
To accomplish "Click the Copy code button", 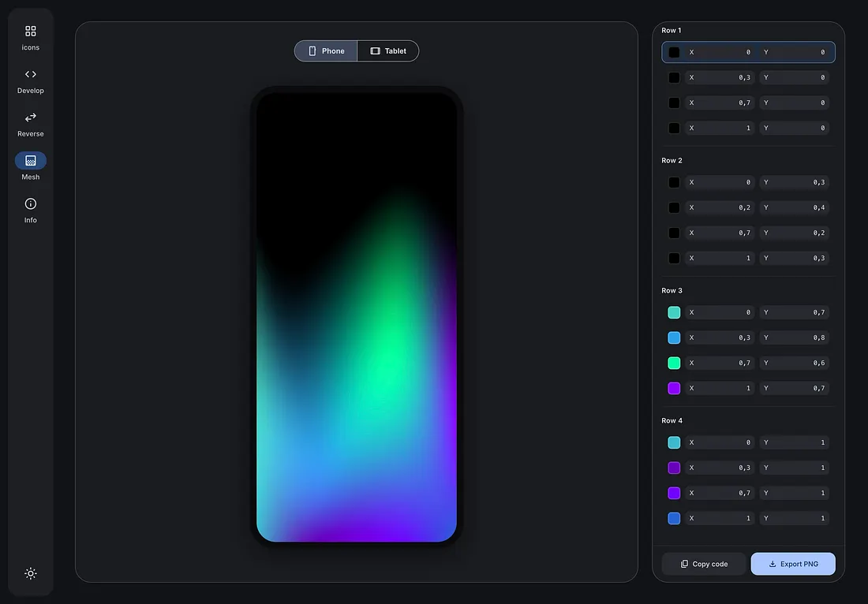I will [704, 564].
